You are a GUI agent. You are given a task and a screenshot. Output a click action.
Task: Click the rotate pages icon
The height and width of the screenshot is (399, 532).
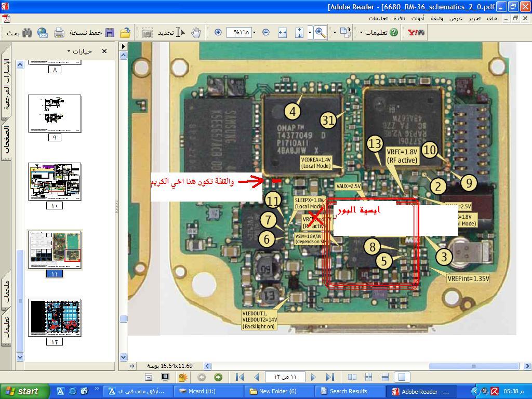coord(345,33)
